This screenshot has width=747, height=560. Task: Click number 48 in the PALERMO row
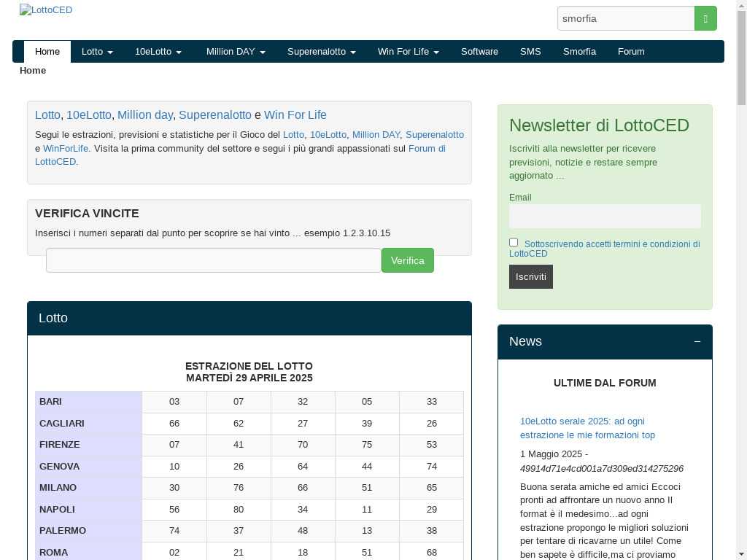coord(303,530)
